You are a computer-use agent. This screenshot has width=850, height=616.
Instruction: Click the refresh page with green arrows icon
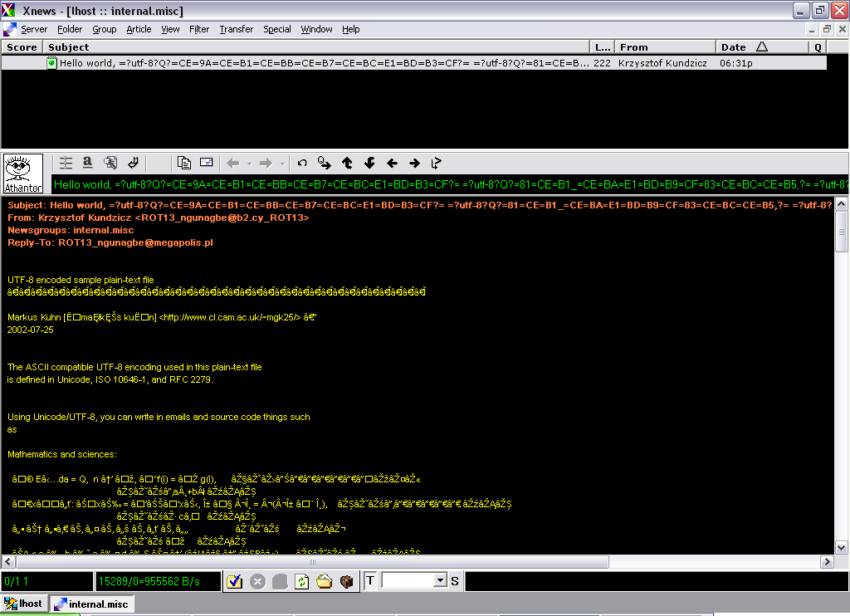[302, 582]
